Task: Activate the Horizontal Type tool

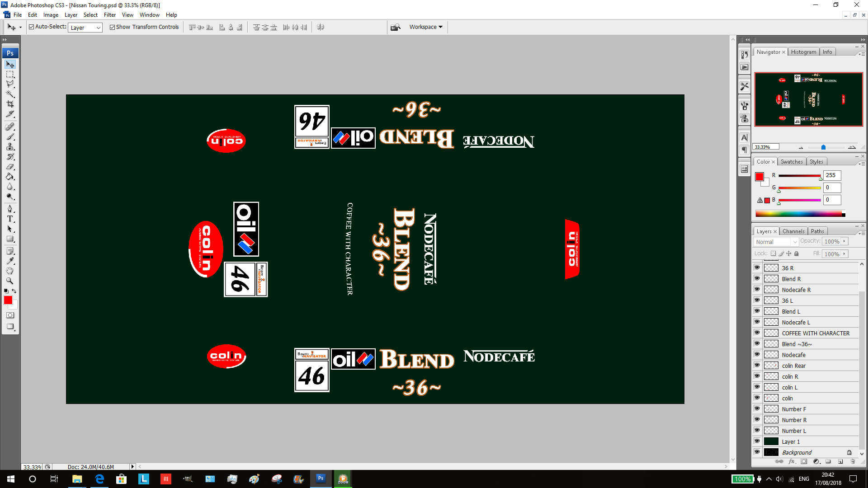Action: 10,219
